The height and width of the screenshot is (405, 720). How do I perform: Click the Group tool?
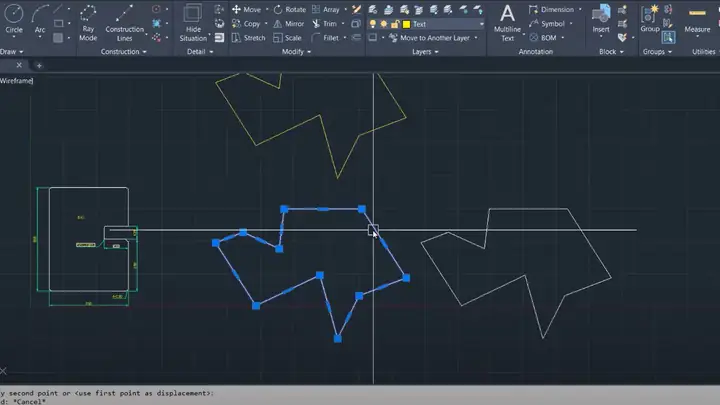650,18
